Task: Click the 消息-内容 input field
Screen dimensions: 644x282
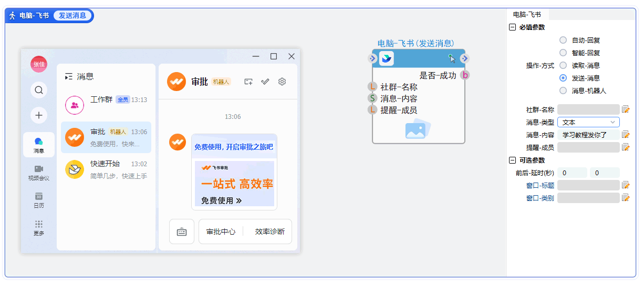Action: (588, 135)
